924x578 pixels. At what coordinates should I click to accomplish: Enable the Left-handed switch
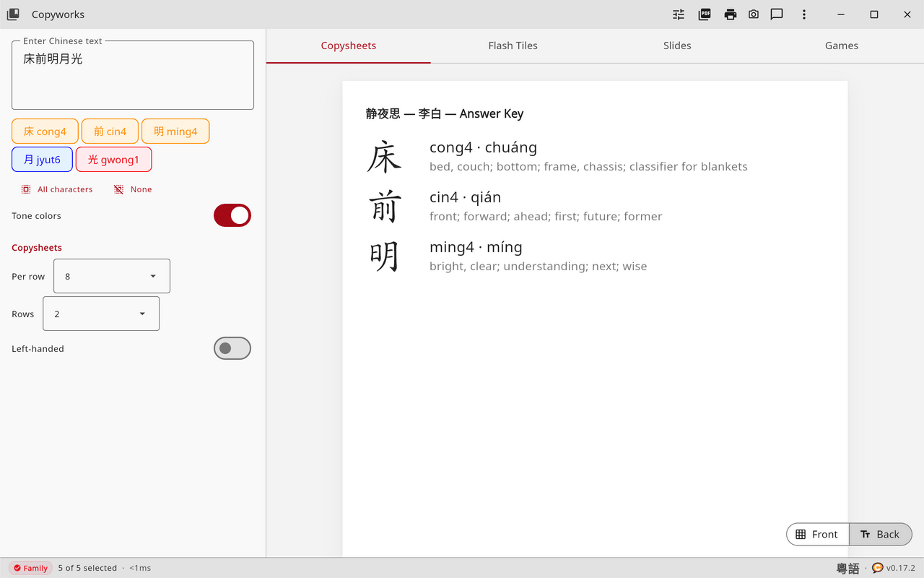[x=232, y=348]
